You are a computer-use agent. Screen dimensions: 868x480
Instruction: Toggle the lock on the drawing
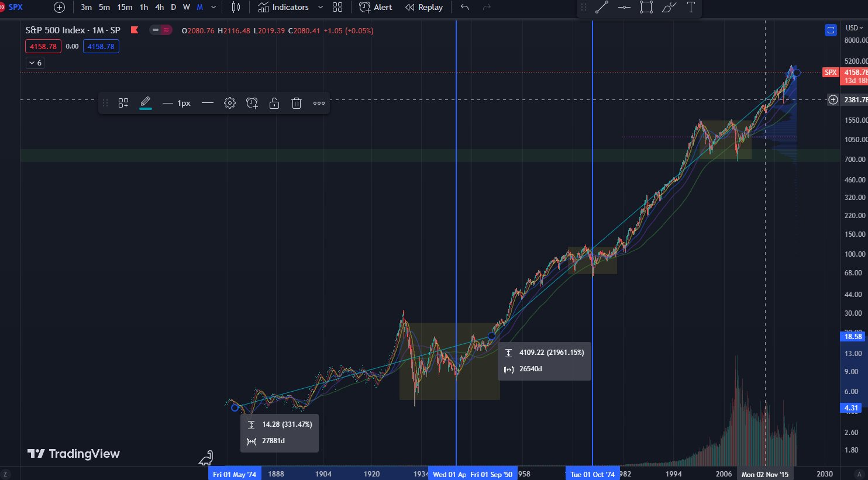[x=274, y=103]
